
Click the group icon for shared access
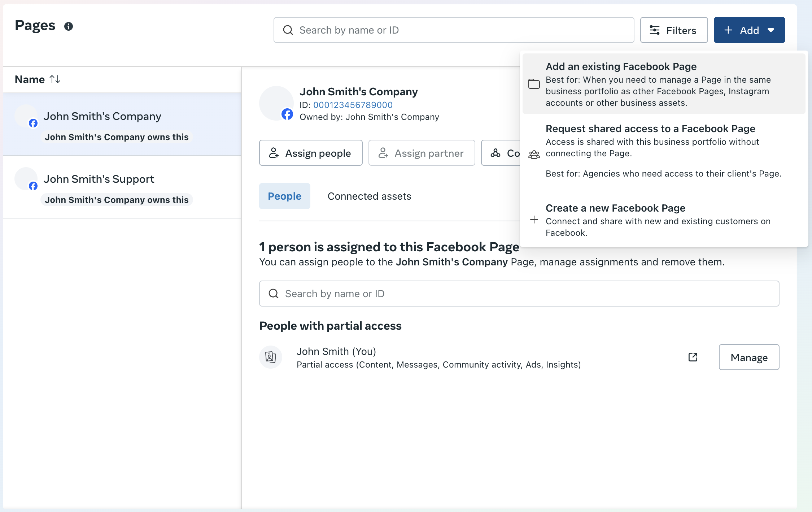(534, 155)
